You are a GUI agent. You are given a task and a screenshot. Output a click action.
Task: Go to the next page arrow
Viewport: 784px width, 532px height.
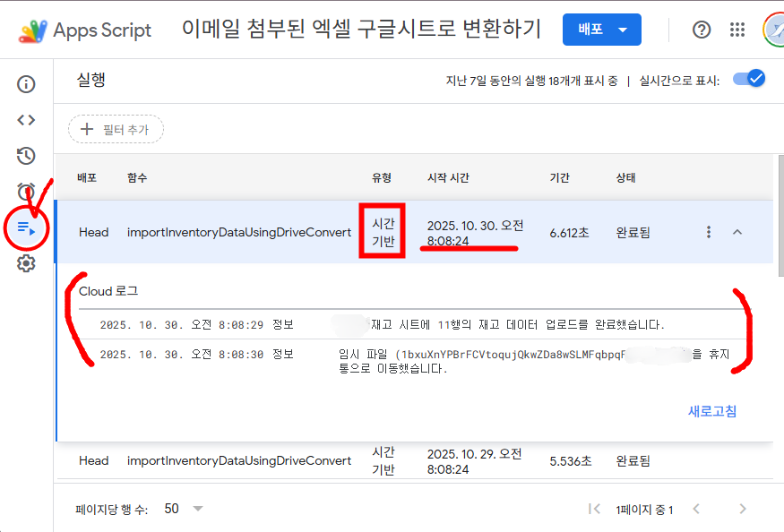point(742,509)
